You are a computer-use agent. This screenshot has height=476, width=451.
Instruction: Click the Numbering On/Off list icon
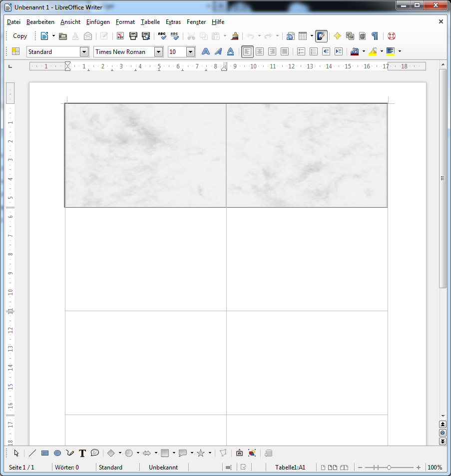[301, 51]
